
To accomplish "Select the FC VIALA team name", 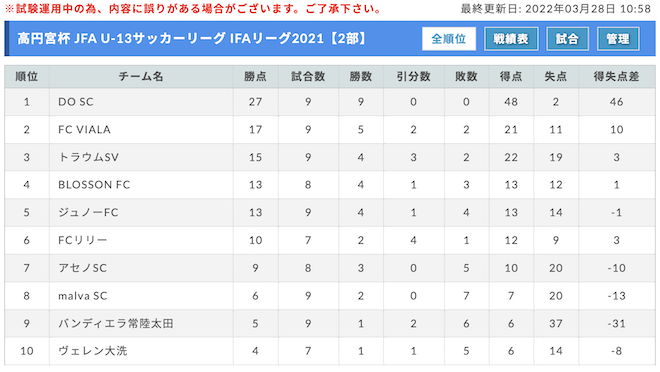I will pyautogui.click(x=84, y=130).
